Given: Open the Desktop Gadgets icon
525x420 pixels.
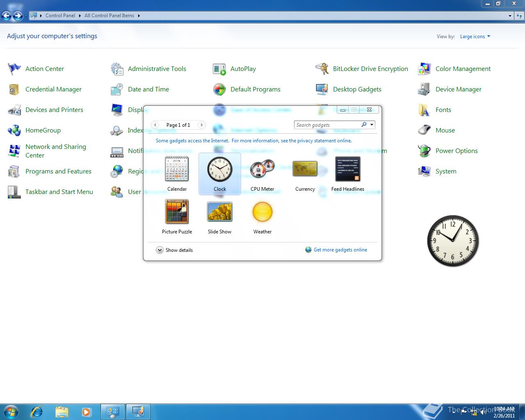Looking at the screenshot, I should coord(322,89).
